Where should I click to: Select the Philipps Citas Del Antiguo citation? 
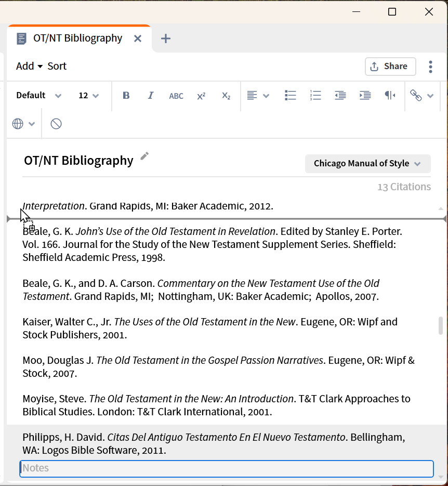(x=214, y=443)
